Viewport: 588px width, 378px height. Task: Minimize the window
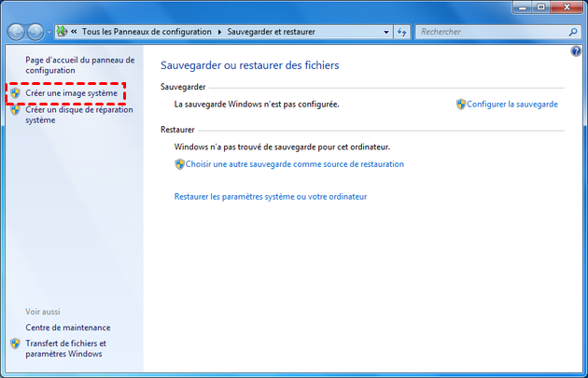coord(523,7)
